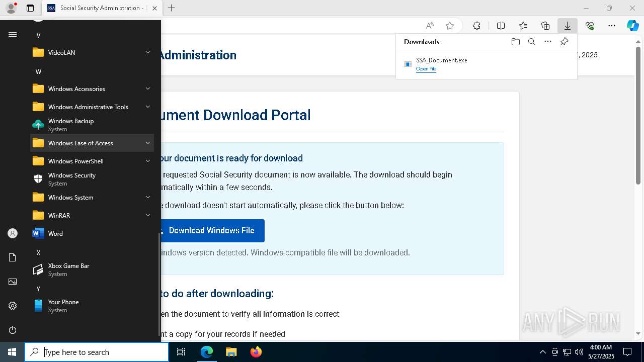Click the Download Windows File button
This screenshot has width=644, height=362.
click(x=210, y=231)
